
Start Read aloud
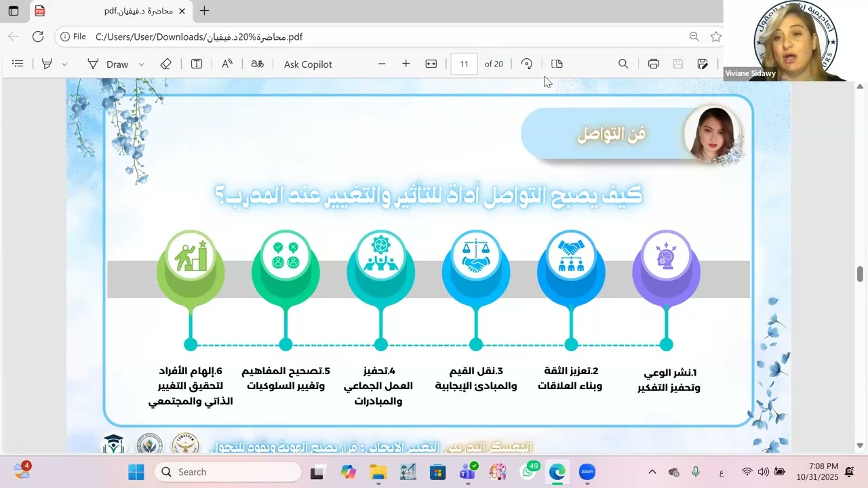(x=227, y=64)
